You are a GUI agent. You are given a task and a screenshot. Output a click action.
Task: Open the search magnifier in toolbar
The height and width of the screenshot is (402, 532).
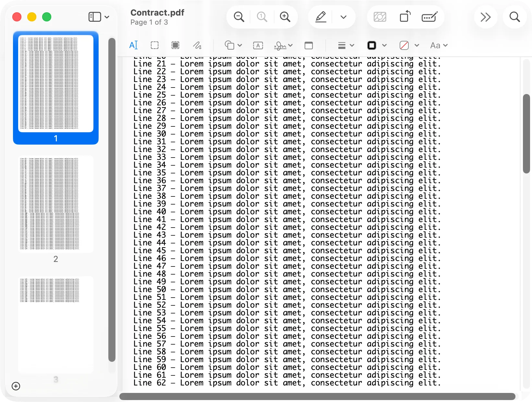coord(514,17)
